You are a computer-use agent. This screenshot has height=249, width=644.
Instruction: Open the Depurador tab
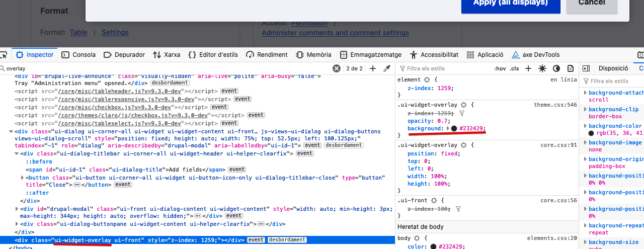coord(125,55)
